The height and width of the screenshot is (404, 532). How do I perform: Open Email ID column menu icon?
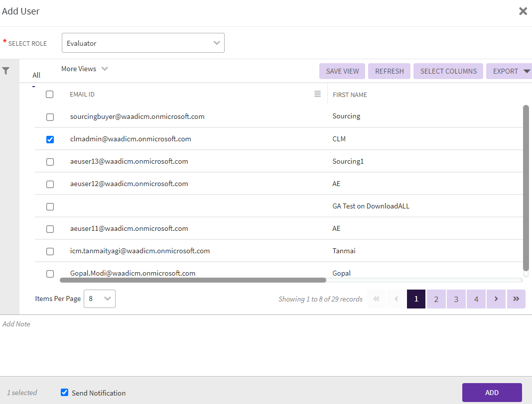point(317,94)
